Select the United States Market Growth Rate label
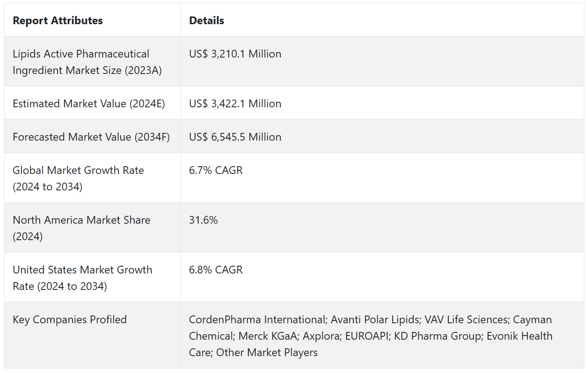Viewport: 588px width, 373px height. coord(82,278)
